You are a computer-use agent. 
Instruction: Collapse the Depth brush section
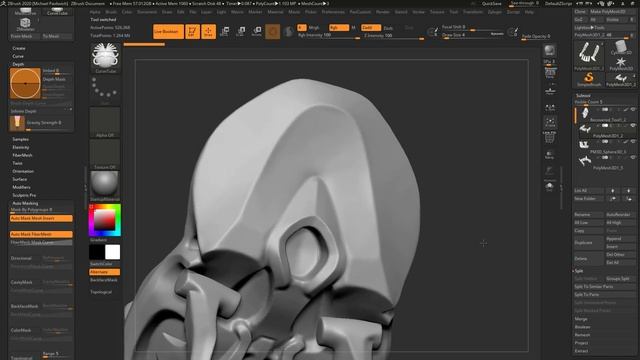pos(18,64)
